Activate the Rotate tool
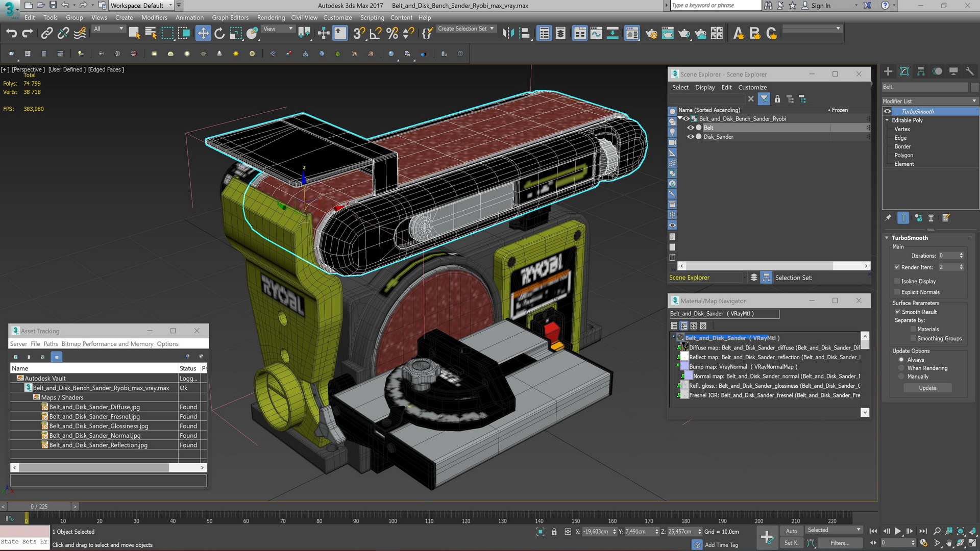Viewport: 980px width, 551px height. pos(219,34)
